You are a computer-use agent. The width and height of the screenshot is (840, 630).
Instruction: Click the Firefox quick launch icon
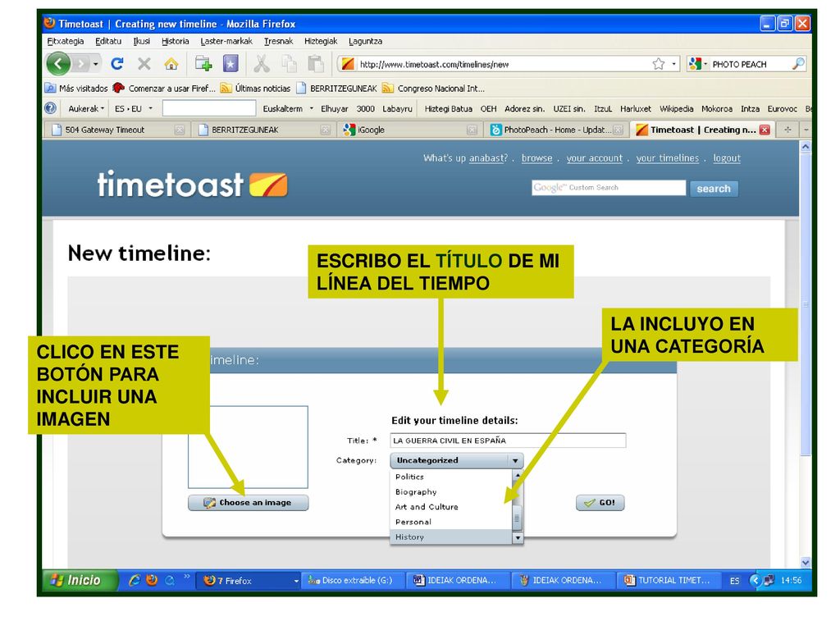[152, 580]
